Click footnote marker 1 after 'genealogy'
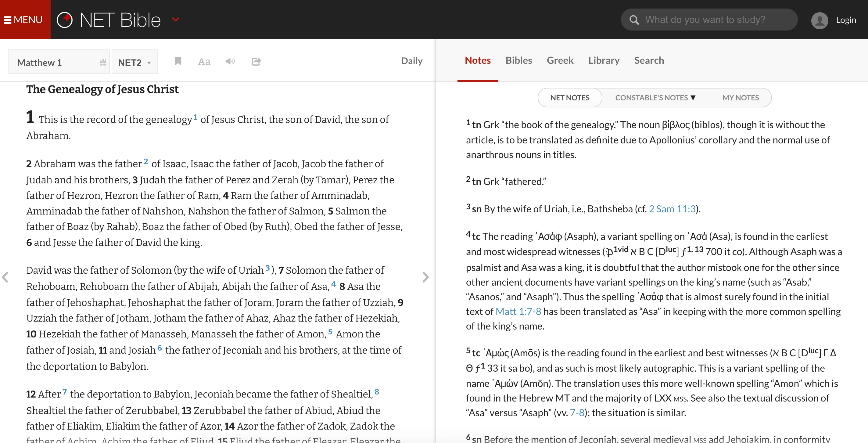The image size is (868, 443). (x=195, y=117)
